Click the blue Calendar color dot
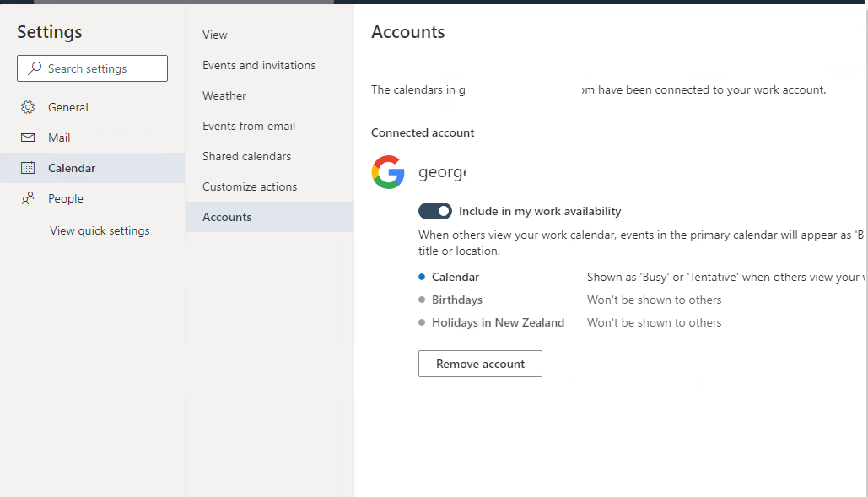The image size is (868, 497). (422, 277)
